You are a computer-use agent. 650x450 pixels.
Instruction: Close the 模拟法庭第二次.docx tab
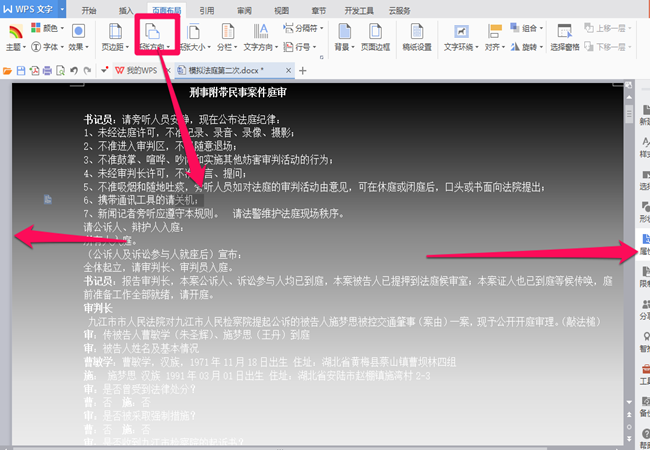coord(289,70)
